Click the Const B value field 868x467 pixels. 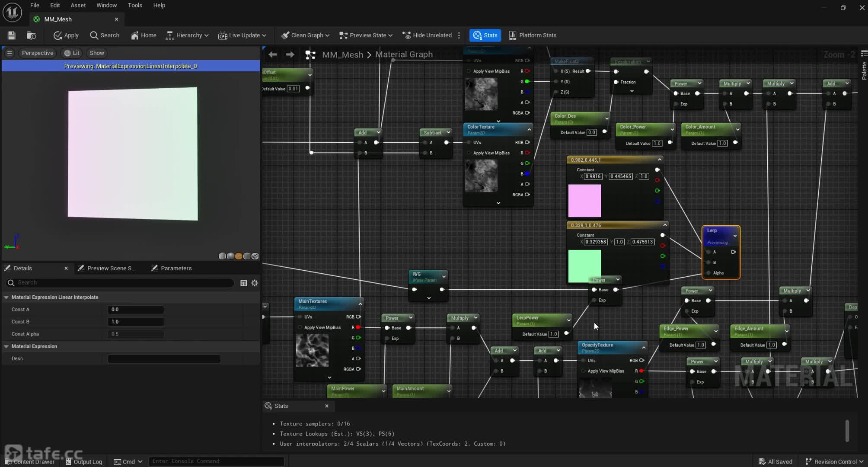(x=136, y=322)
